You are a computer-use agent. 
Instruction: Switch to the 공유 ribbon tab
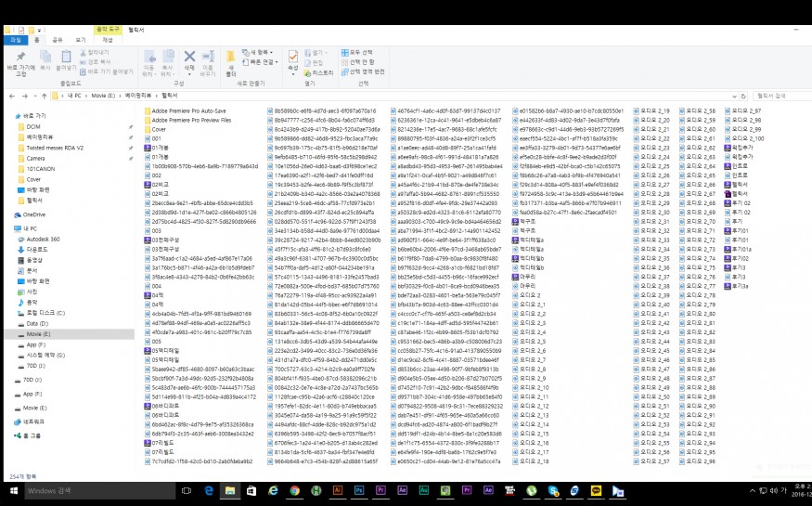[58, 40]
